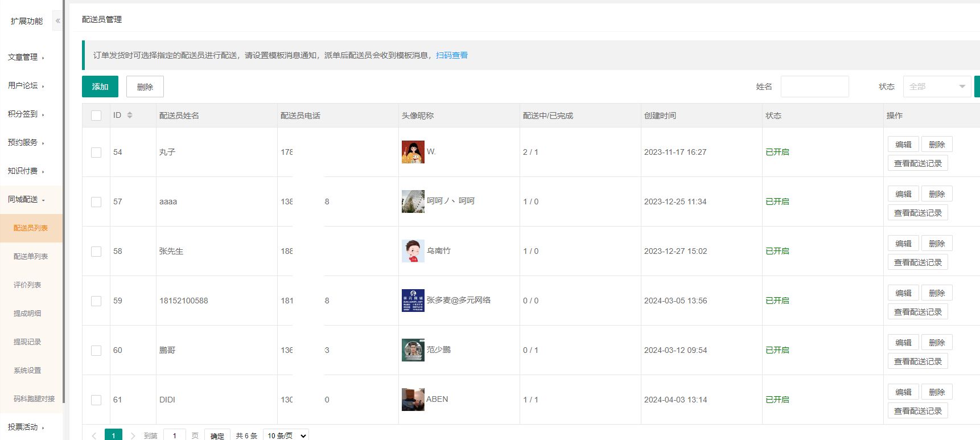Click 查看配送记录 for courier DIDI

click(917, 411)
